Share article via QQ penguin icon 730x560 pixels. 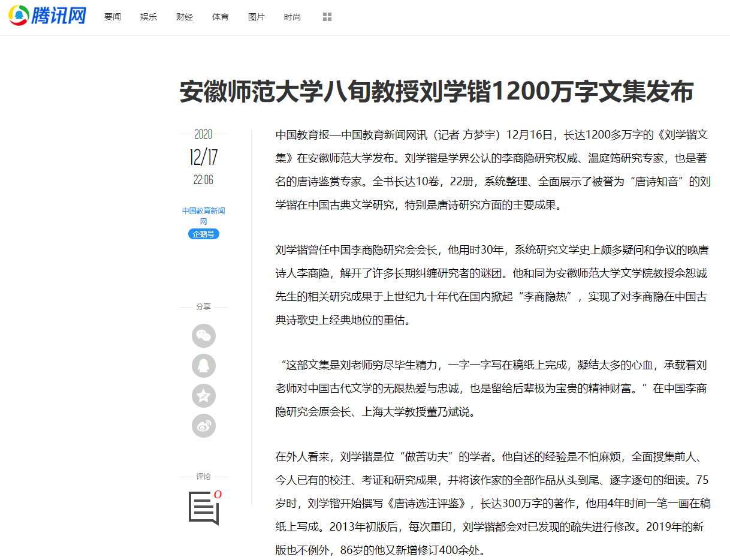[204, 366]
